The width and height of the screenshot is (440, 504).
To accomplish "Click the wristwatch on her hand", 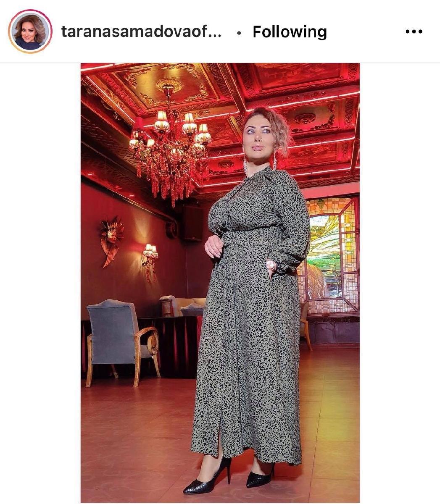I will [x=271, y=265].
